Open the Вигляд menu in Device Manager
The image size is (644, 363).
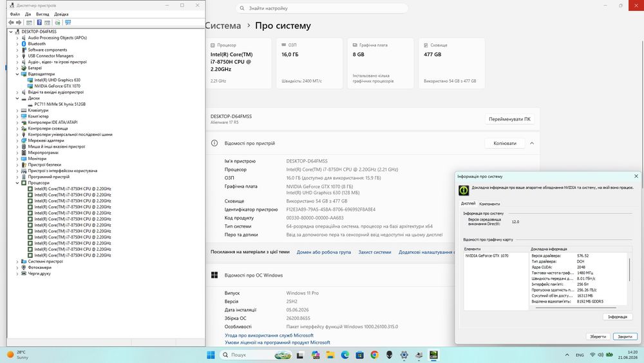43,14
